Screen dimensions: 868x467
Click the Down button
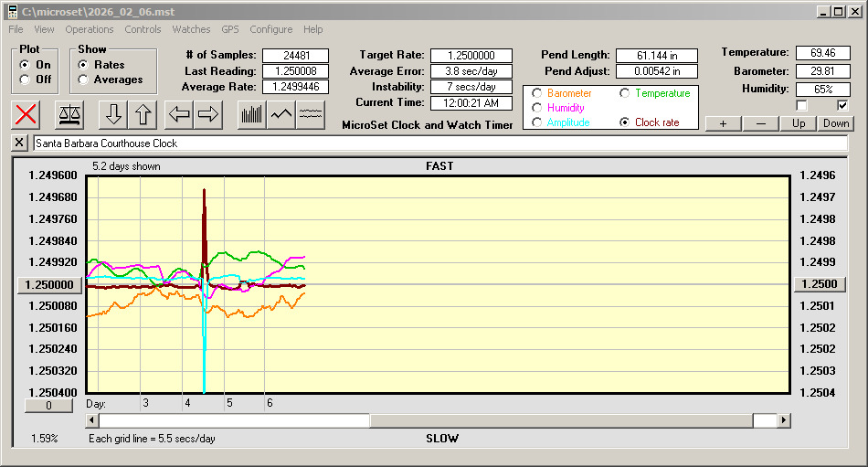coord(835,123)
